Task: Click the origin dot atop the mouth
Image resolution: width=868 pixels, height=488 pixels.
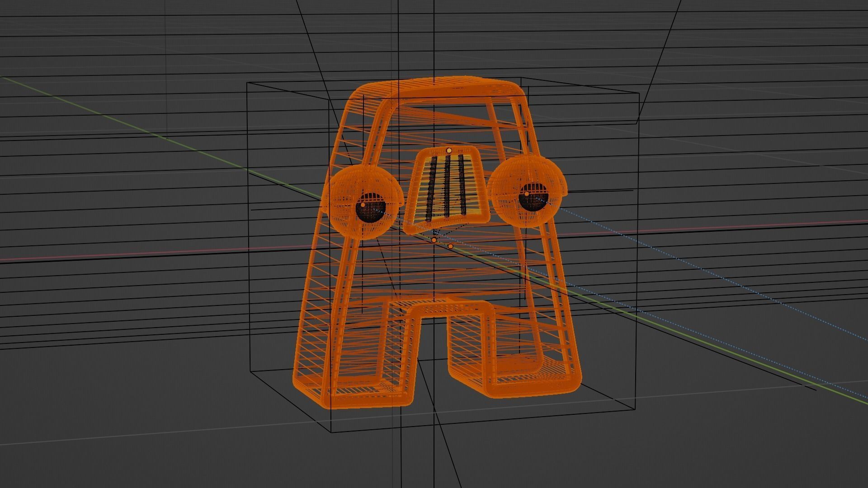Action: pos(449,150)
